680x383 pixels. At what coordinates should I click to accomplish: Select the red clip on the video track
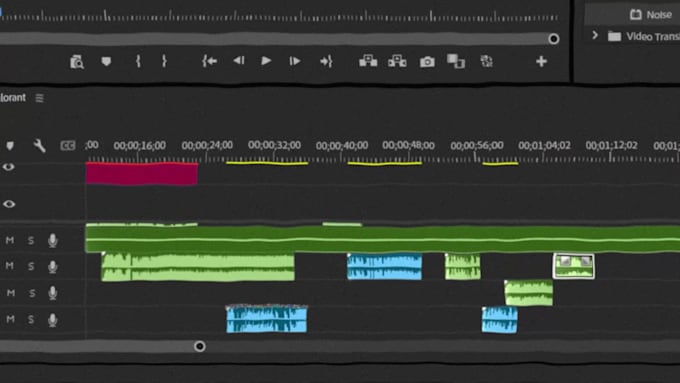pyautogui.click(x=142, y=174)
